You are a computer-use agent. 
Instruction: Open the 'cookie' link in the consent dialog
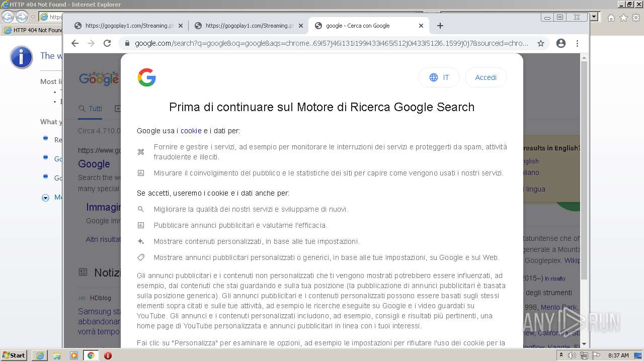click(191, 131)
